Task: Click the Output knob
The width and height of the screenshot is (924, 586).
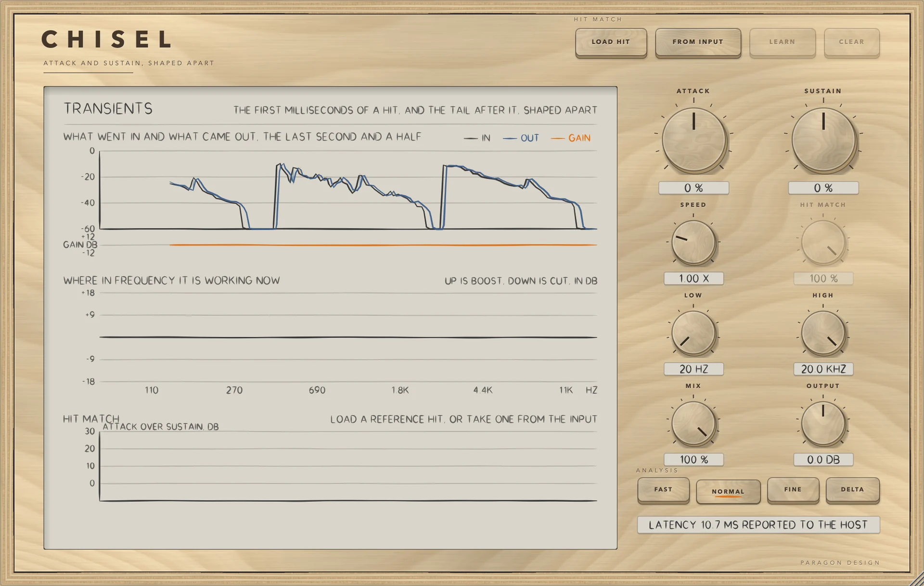Action: coord(823,423)
